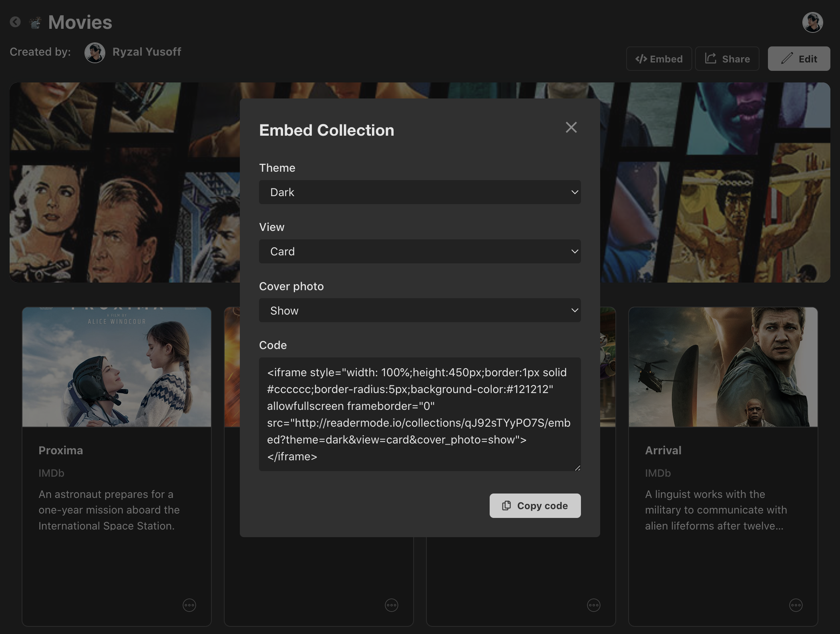Click Ryzal Yusoff's author avatar
The image size is (840, 634).
(x=95, y=52)
